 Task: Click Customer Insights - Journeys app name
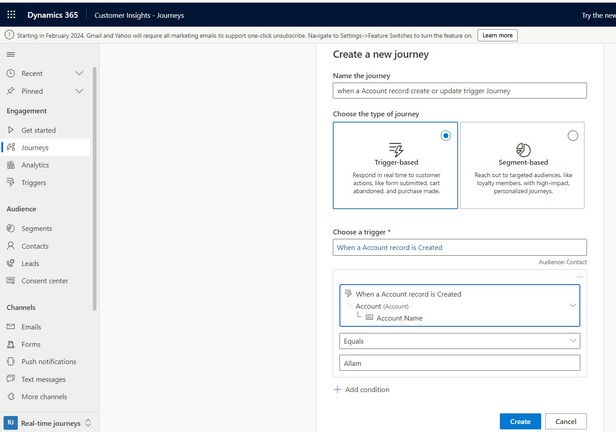coord(139,15)
